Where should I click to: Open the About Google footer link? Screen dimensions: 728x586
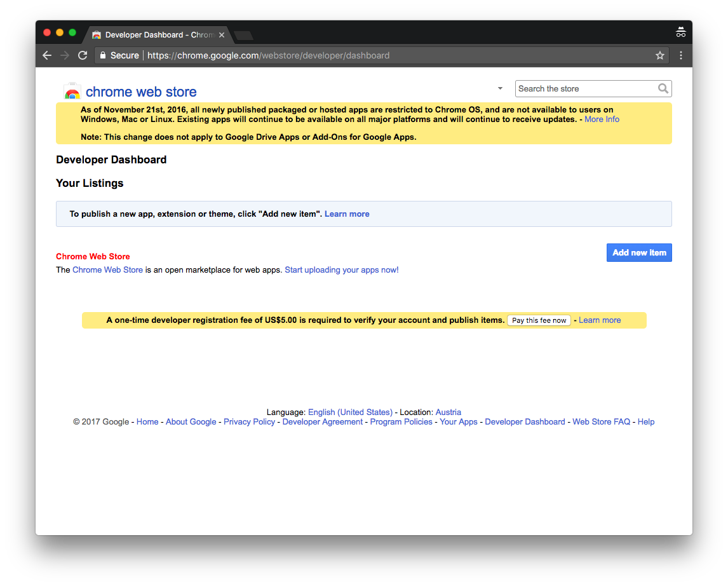[191, 421]
